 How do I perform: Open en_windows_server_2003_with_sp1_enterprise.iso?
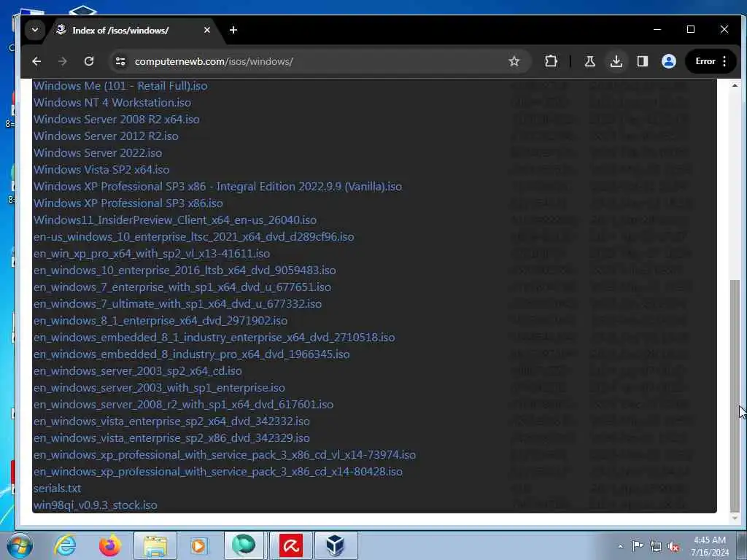[x=159, y=388]
